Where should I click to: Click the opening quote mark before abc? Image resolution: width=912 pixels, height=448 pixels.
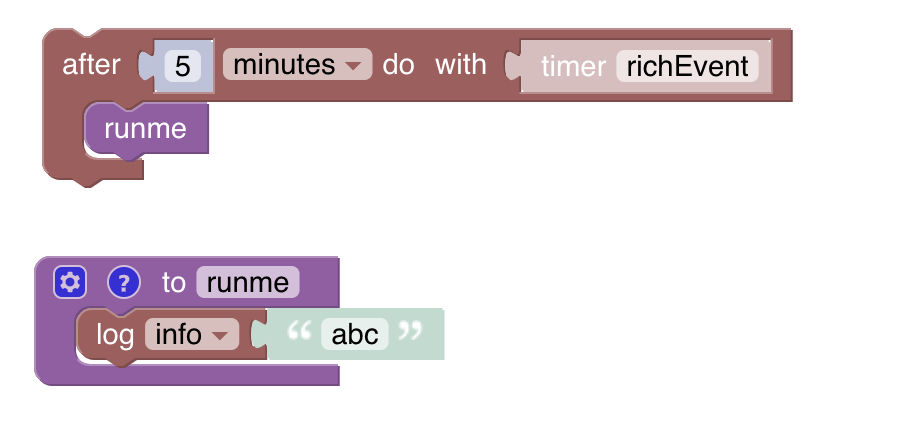[299, 333]
